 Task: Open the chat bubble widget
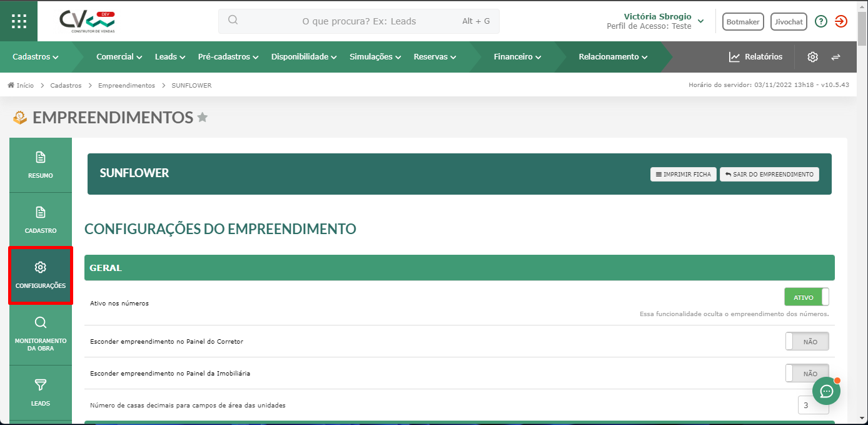click(826, 391)
